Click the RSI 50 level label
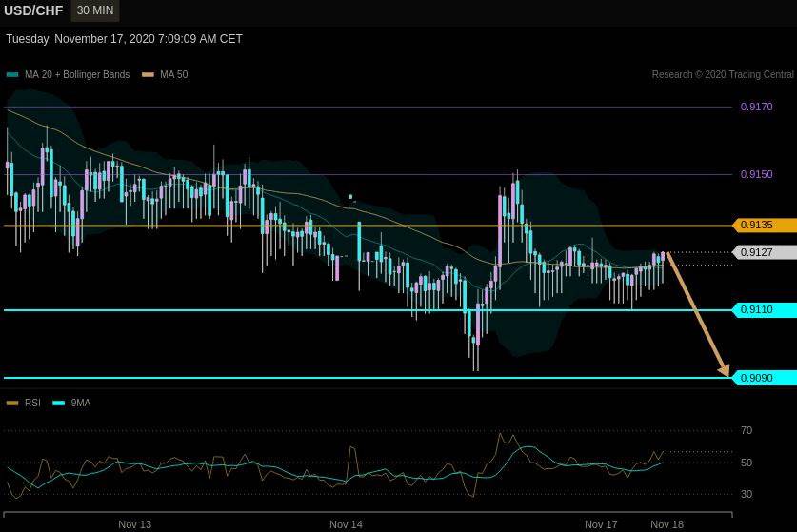Viewport: 797px width, 532px height. (x=747, y=463)
